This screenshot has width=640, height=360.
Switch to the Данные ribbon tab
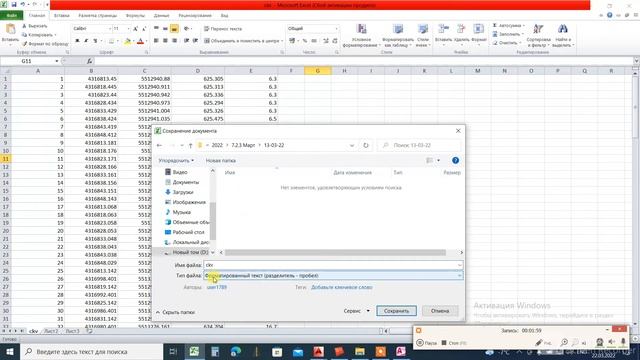(x=161, y=16)
